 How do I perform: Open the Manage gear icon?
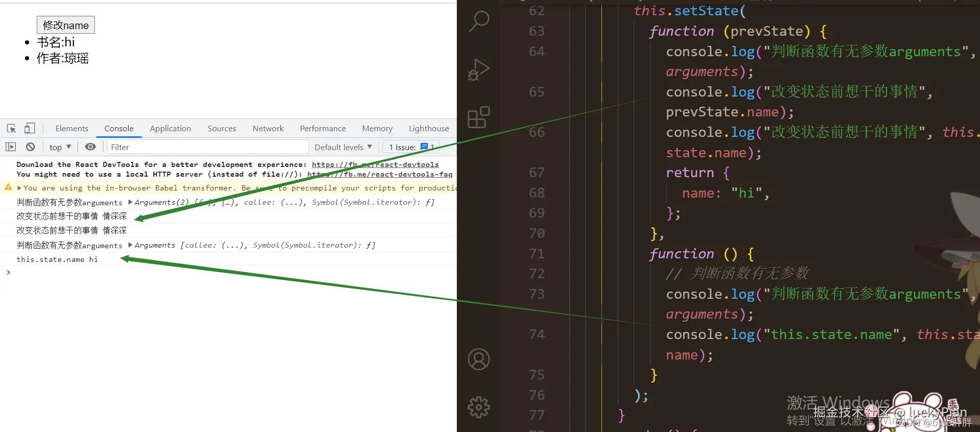[479, 407]
